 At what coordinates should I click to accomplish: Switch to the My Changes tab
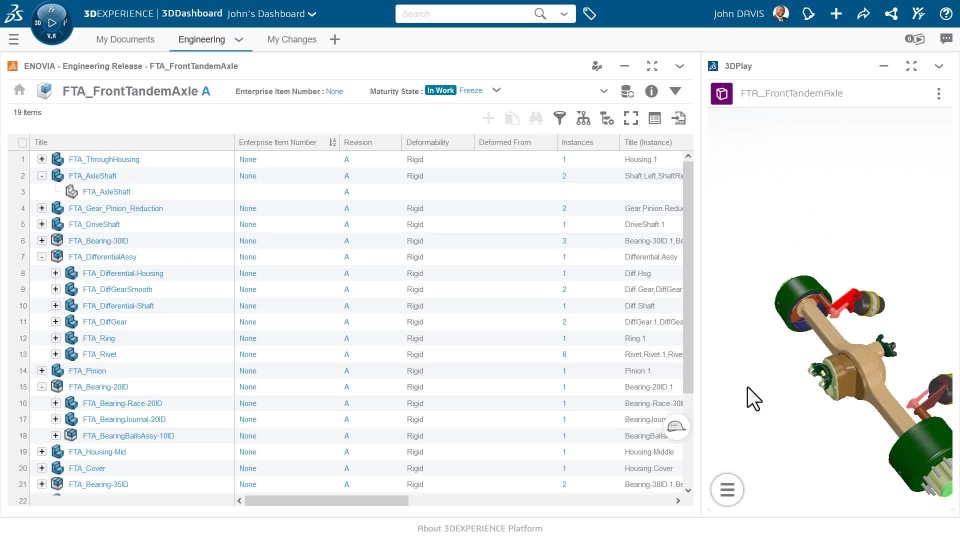point(291,39)
